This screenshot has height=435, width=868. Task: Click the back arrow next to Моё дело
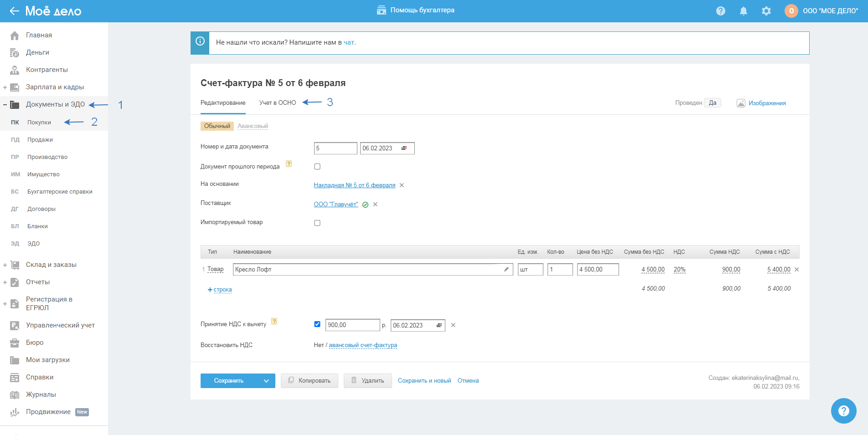pos(14,11)
